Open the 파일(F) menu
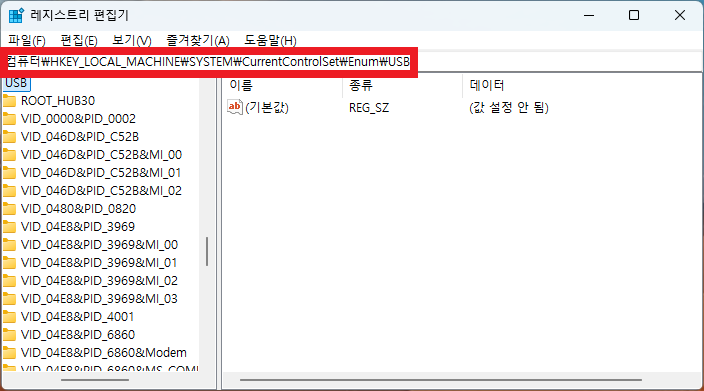The image size is (704, 391). (x=26, y=41)
